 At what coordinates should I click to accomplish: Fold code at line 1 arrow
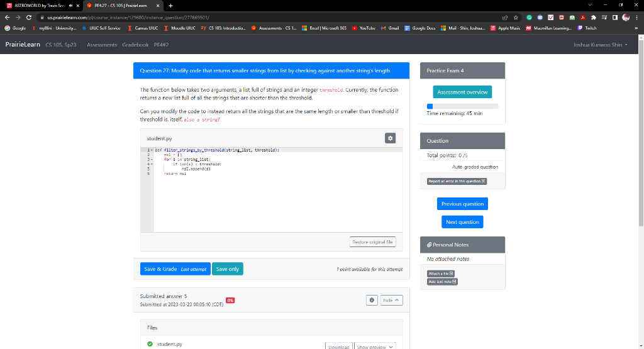tap(152, 150)
